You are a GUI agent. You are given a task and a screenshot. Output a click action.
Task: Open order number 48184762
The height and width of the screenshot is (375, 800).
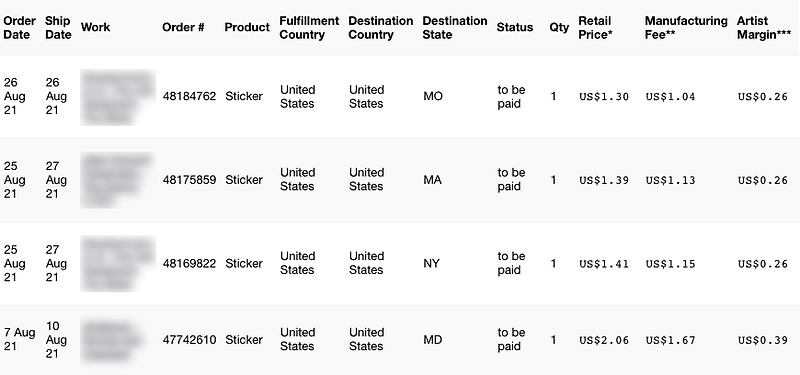(189, 96)
